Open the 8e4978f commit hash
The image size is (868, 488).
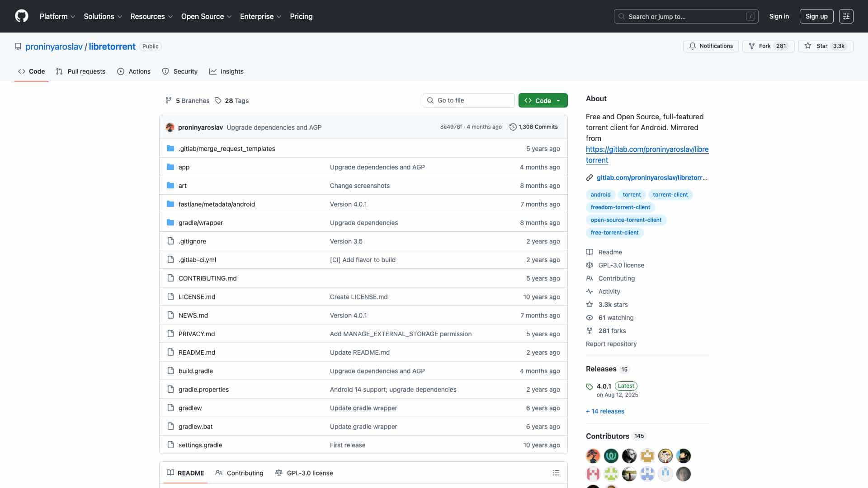[451, 127]
